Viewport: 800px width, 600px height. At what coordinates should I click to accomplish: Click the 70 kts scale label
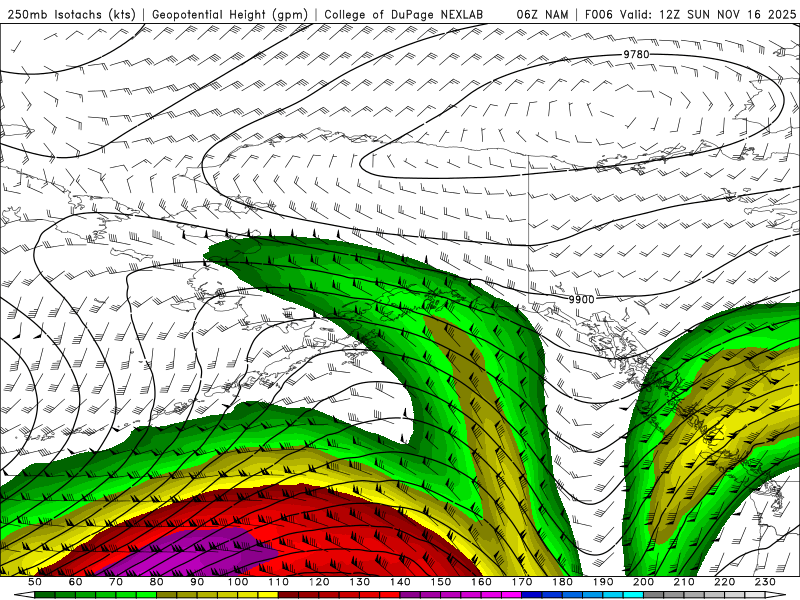[116, 582]
